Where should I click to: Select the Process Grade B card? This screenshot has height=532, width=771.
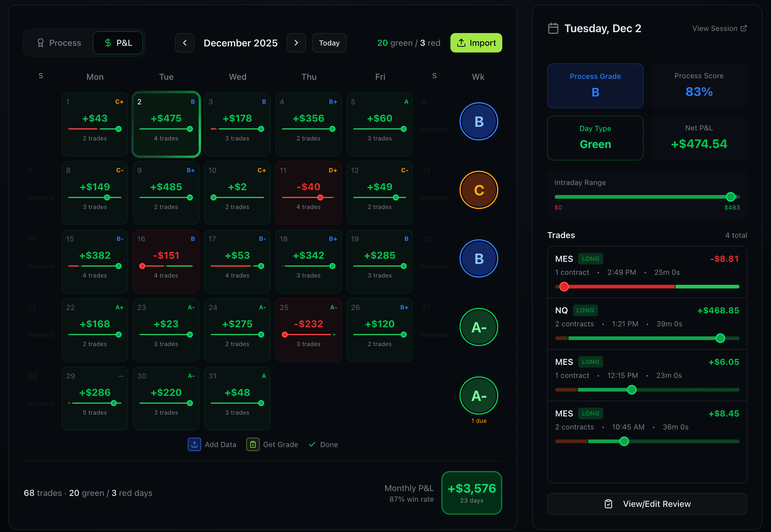pos(595,86)
